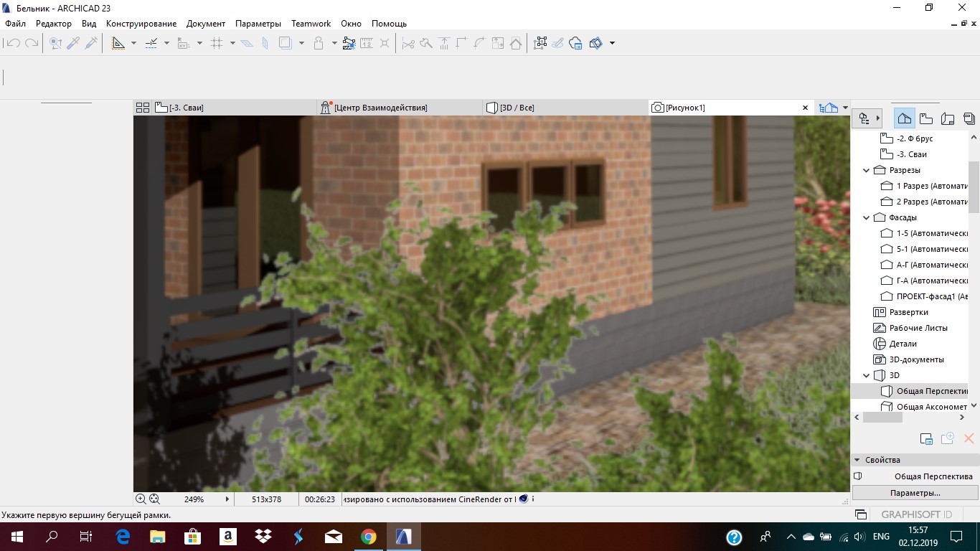Click the navigator horizontal scrollbar
The width and height of the screenshot is (980, 551).
click(x=910, y=417)
